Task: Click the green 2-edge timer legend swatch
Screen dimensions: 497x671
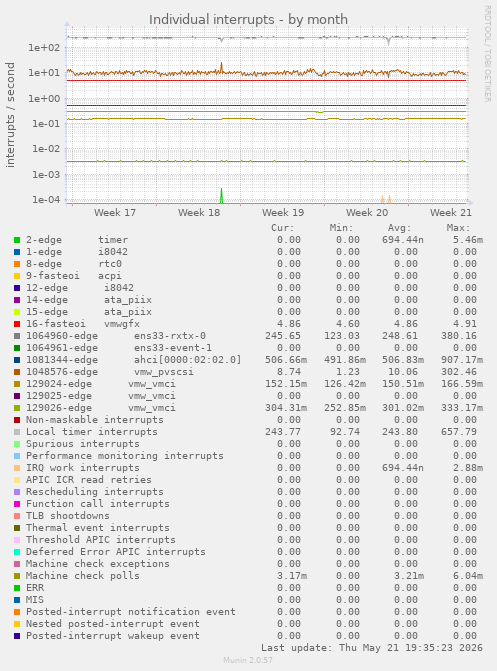Action: (x=17, y=240)
